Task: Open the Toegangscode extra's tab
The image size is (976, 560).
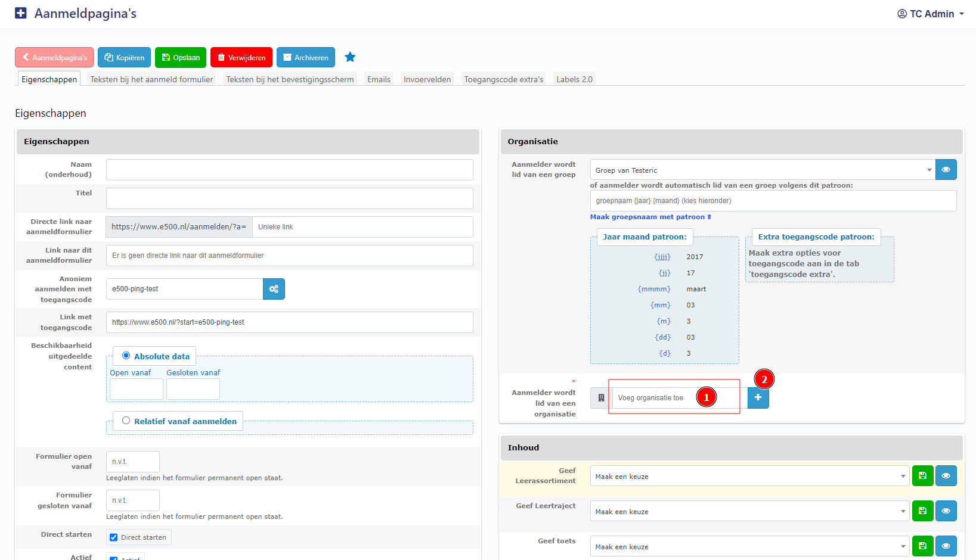Action: [503, 79]
